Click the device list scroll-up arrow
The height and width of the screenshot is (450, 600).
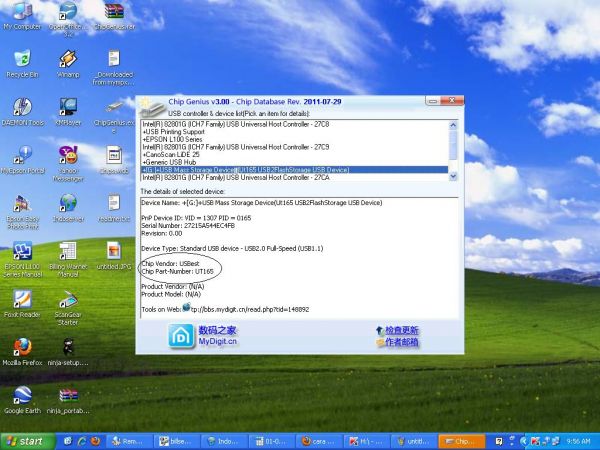(453, 125)
